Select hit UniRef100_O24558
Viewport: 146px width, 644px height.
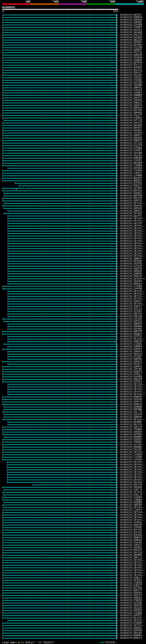(131, 25)
